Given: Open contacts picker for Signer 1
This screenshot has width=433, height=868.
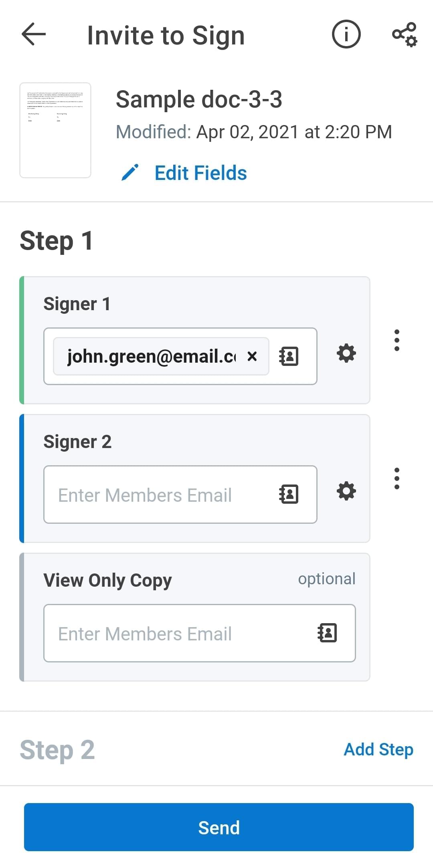Looking at the screenshot, I should pyautogui.click(x=289, y=356).
